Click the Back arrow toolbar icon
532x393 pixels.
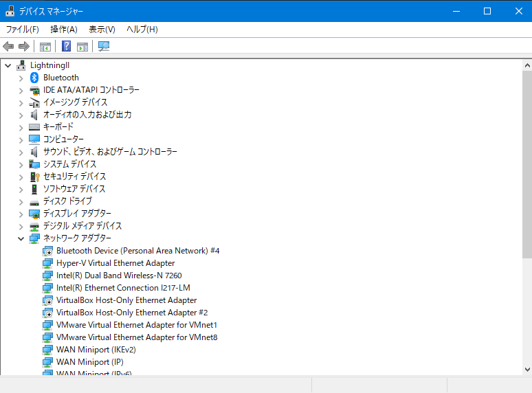[8, 46]
